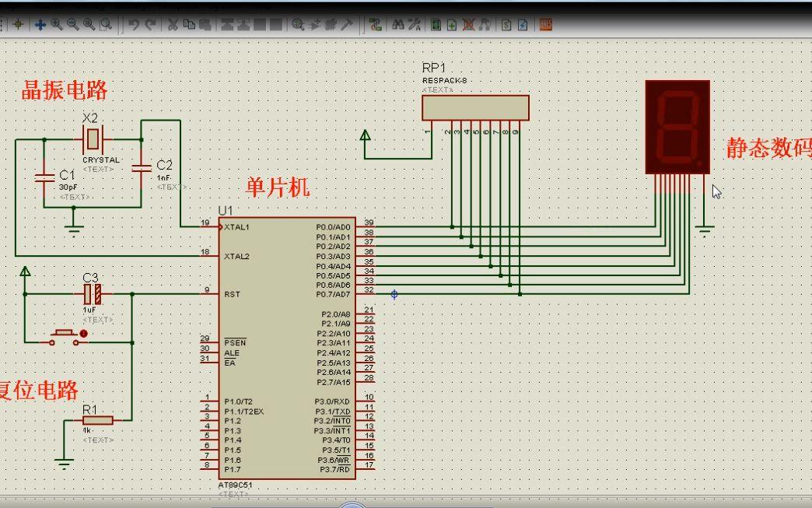Click the paste from clipboard icon
This screenshot has height=508, width=812.
205,24
